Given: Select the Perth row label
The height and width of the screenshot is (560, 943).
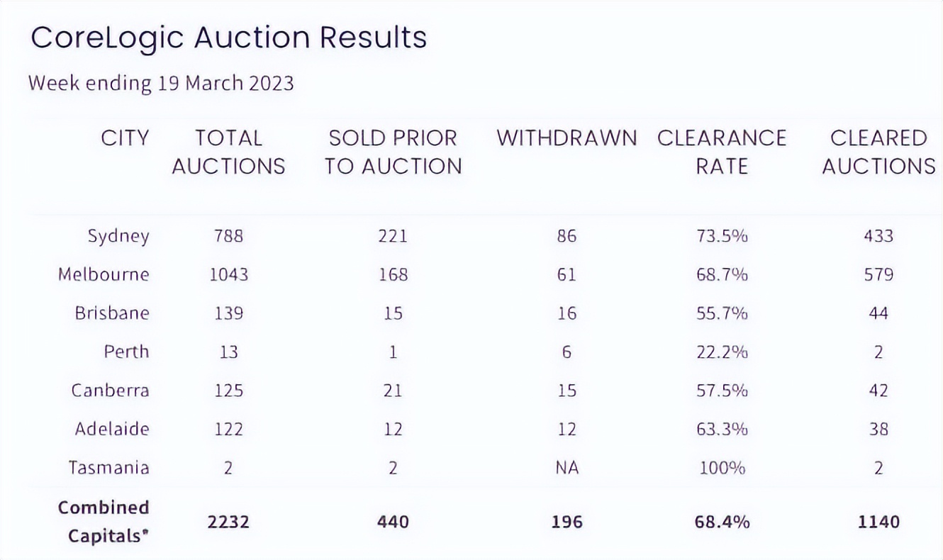Looking at the screenshot, I should pos(126,352).
